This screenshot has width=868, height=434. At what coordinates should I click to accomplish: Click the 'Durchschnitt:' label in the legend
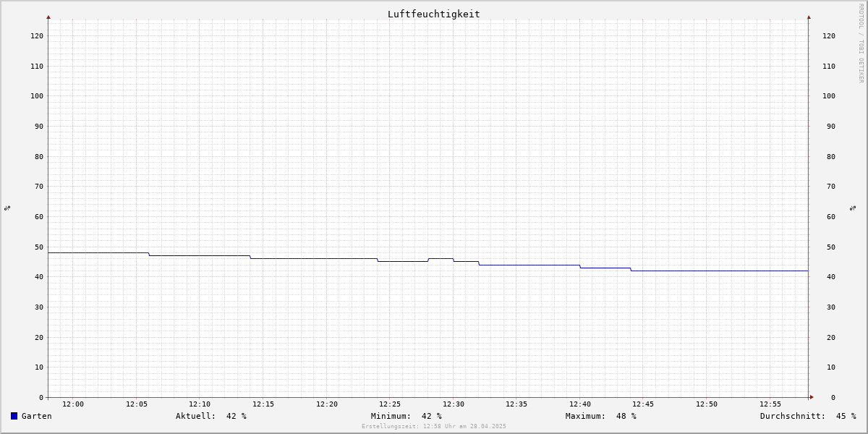pyautogui.click(x=793, y=416)
